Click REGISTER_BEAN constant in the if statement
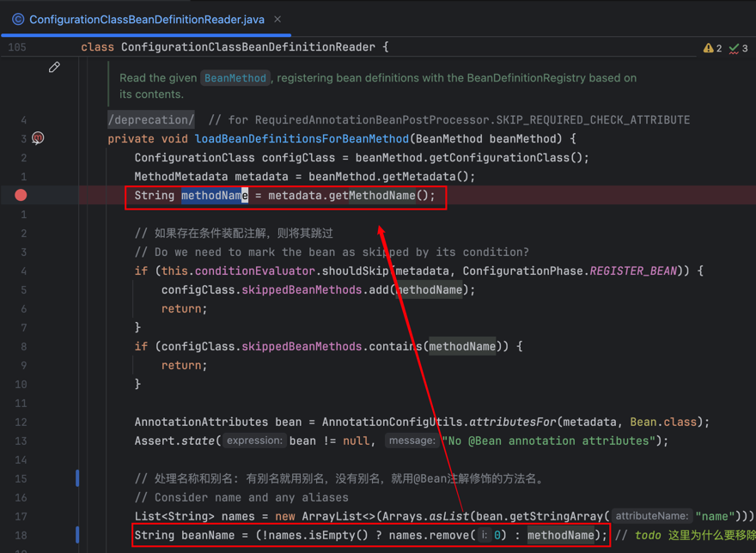The height and width of the screenshot is (553, 756). pos(633,271)
